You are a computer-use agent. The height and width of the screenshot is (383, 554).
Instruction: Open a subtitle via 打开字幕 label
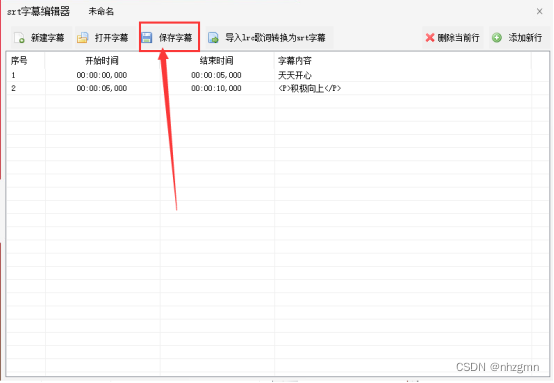tap(111, 37)
